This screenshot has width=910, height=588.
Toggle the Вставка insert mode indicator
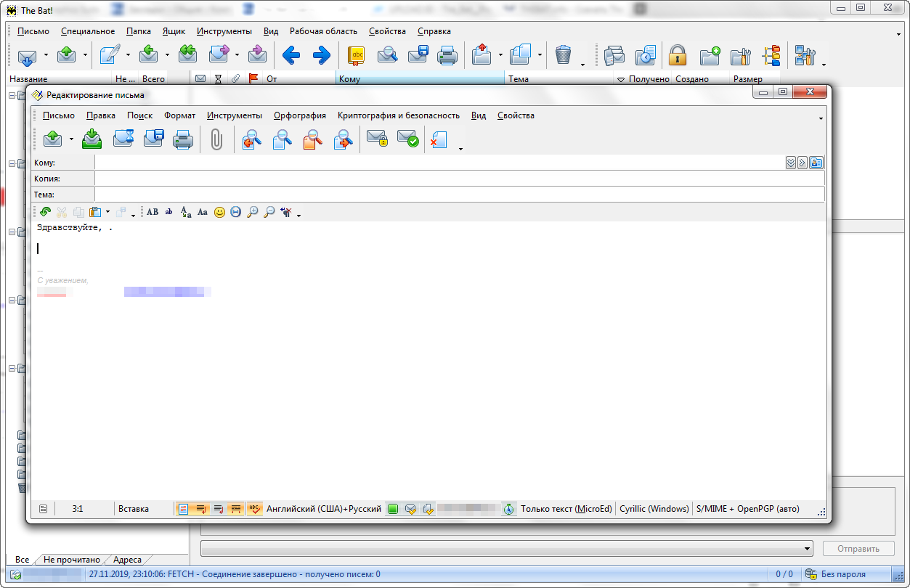pos(134,509)
